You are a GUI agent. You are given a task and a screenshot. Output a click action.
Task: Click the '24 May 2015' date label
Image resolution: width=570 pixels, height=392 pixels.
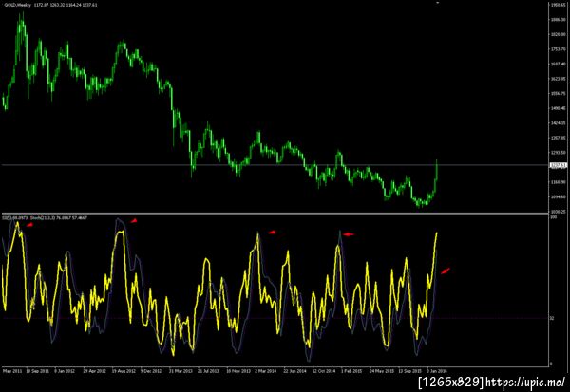(382, 371)
